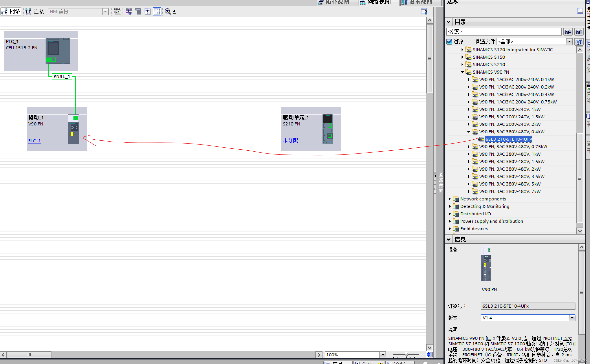Click the catalog tree scrollbar thumb
The image size is (590, 364).
tap(580, 178)
